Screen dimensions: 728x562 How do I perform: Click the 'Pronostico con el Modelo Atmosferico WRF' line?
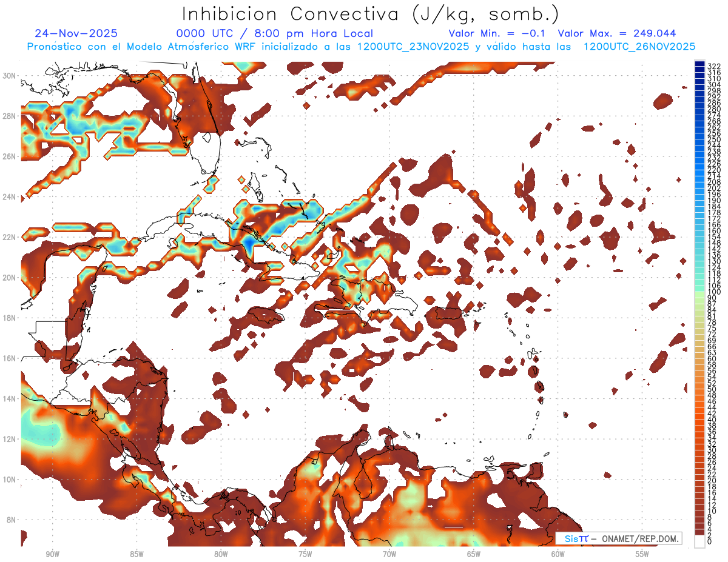click(x=361, y=47)
